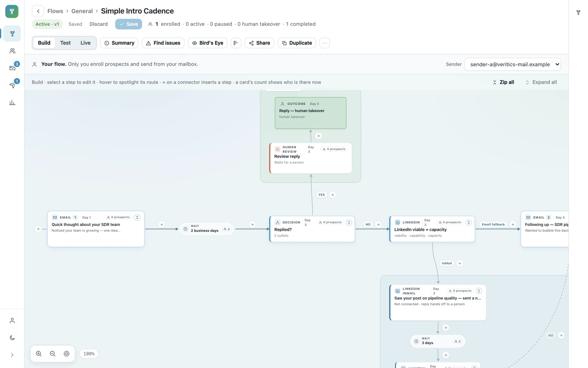The image size is (588, 368).
Task: Click the flow icon in the top-right panel
Action: 578,12
